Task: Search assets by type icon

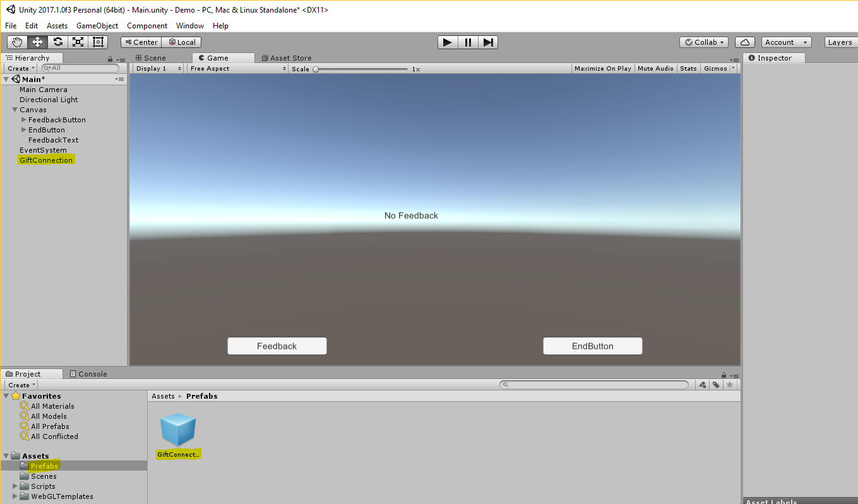Action: (703, 385)
